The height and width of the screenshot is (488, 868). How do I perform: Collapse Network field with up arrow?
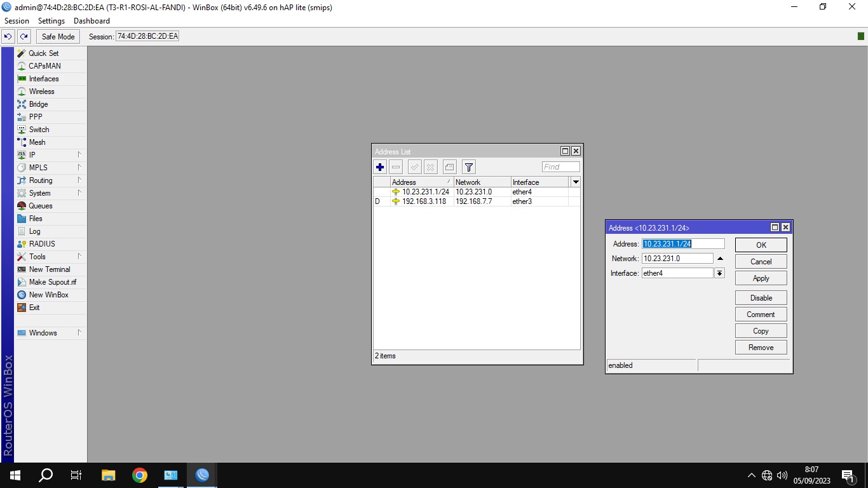click(720, 259)
